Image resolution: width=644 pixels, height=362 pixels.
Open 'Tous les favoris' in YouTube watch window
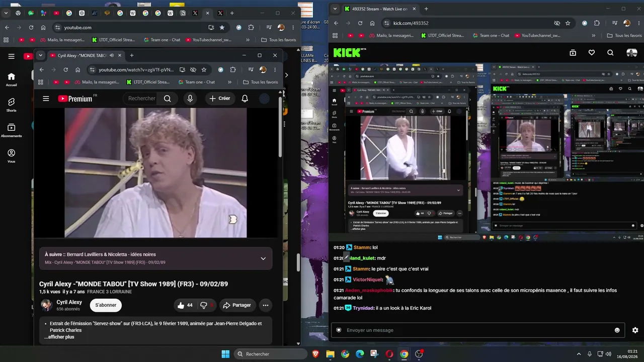[260, 82]
